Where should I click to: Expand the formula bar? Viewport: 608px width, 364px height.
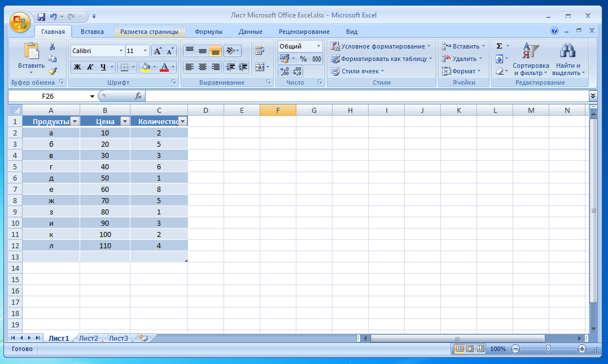pos(593,96)
